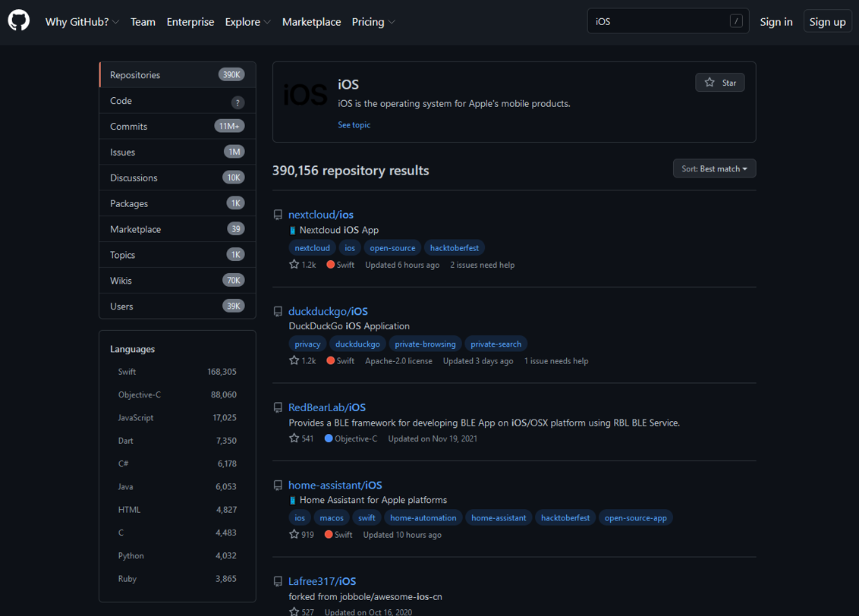The width and height of the screenshot is (859, 616).
Task: Go to GitHub home via Octocat logo
Action: [19, 20]
